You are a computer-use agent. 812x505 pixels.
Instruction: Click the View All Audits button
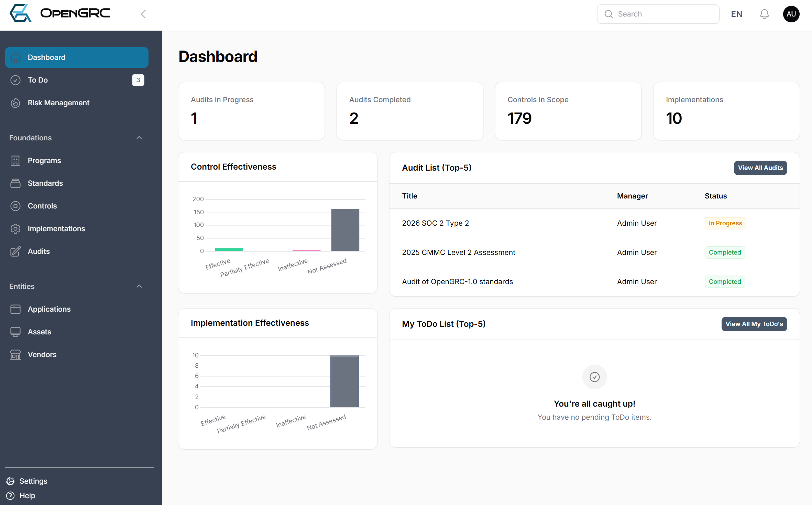(x=760, y=168)
